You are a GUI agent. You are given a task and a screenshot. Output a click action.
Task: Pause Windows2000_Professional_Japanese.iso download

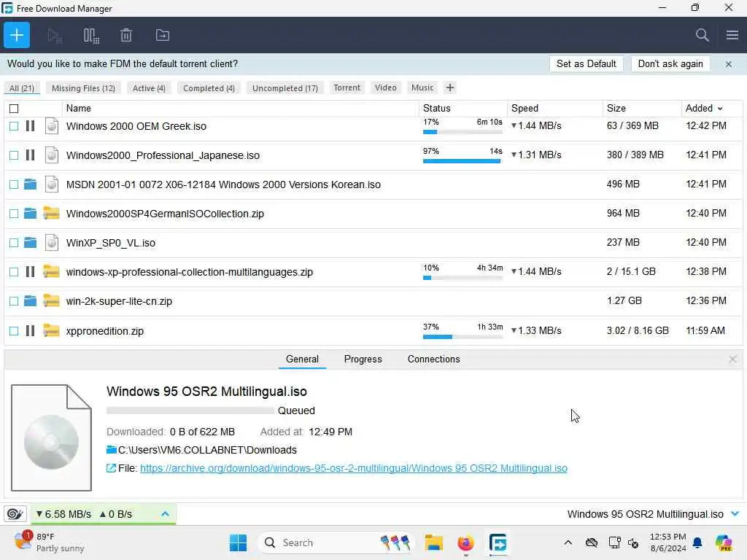pyautogui.click(x=30, y=155)
